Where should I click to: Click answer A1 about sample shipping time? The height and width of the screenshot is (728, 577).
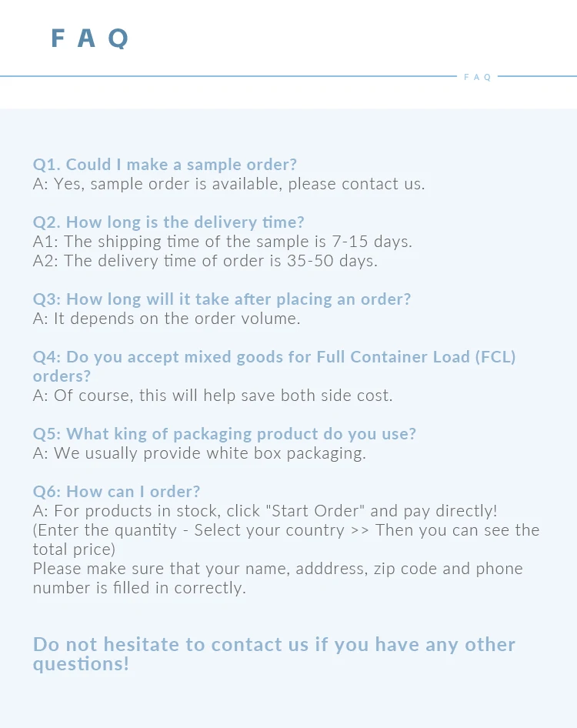[x=222, y=242]
